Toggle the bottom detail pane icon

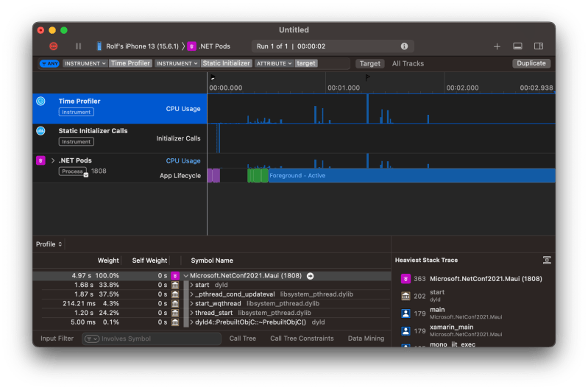pyautogui.click(x=517, y=46)
